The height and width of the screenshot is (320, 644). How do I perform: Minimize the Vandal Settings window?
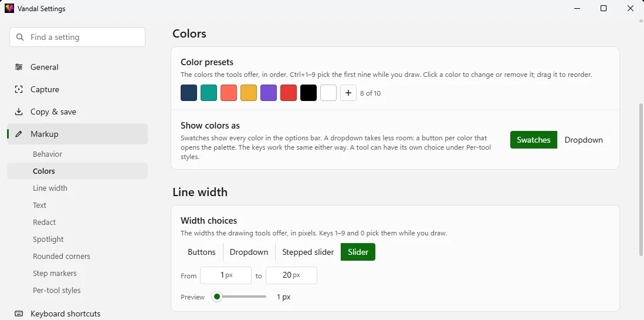point(577,8)
